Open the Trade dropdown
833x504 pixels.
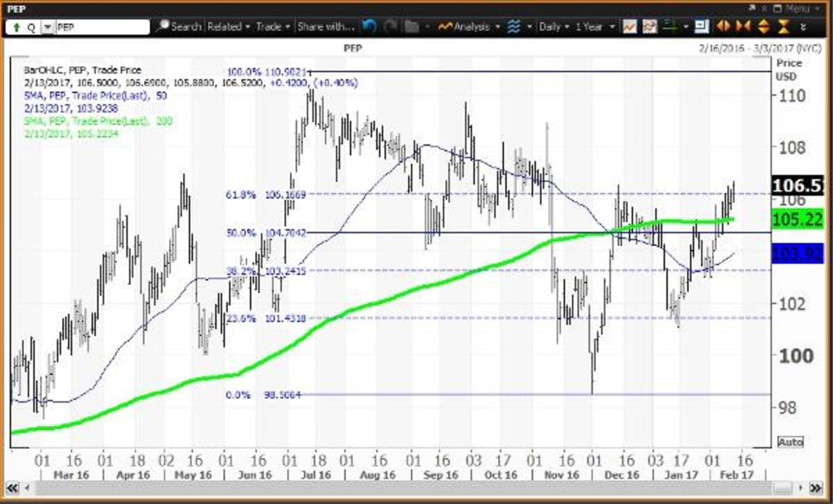(273, 27)
